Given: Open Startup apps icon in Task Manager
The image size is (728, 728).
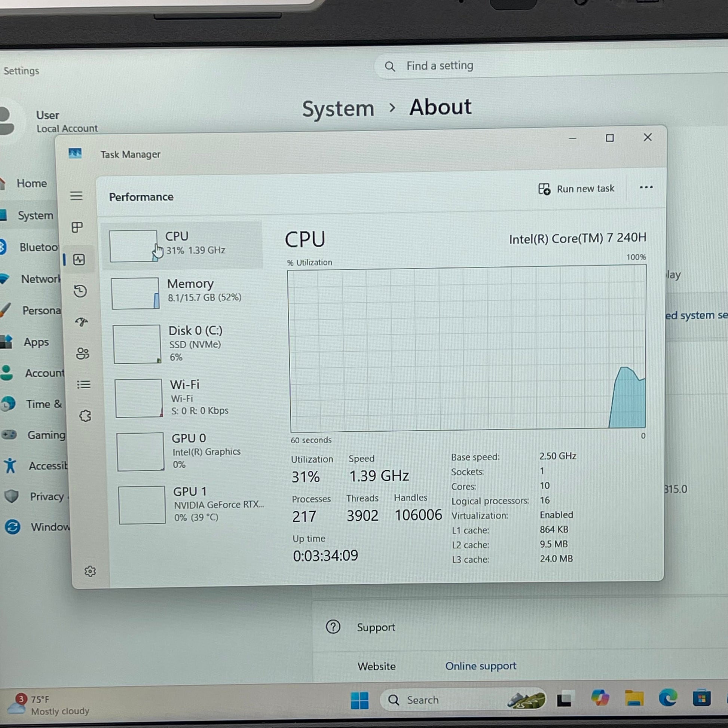Looking at the screenshot, I should [x=82, y=322].
